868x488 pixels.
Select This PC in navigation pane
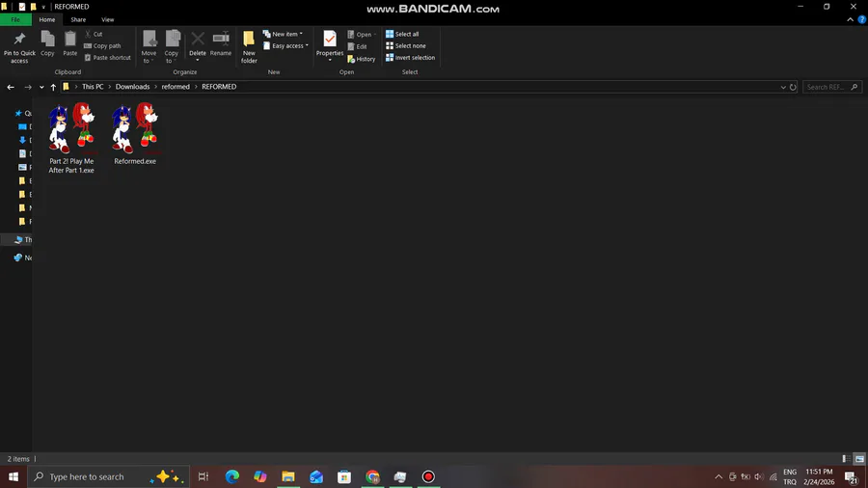tap(23, 239)
